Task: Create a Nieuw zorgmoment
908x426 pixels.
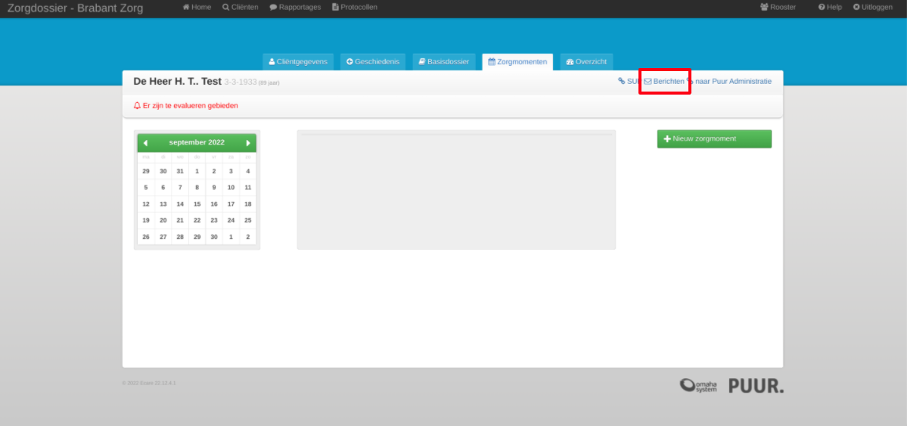Action: [714, 139]
